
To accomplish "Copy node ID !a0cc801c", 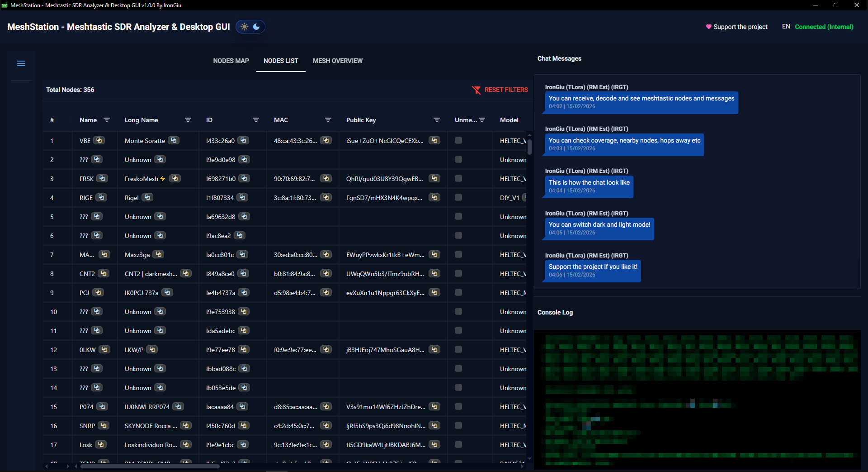I will click(x=242, y=254).
